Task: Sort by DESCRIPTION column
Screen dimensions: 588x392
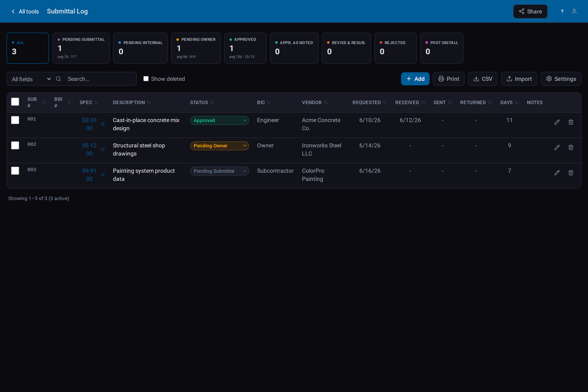Action: pyautogui.click(x=131, y=103)
